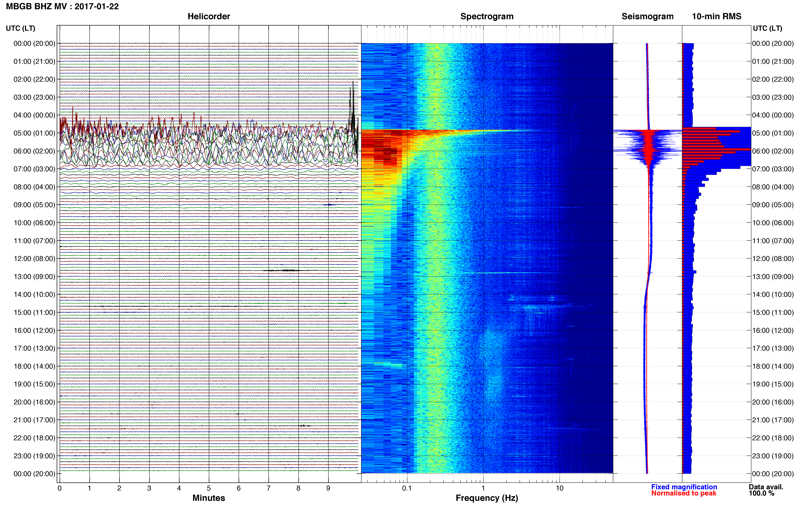Click the '0.1' frequency tick label
Viewport: 812px width, 508px height.
tap(407, 488)
